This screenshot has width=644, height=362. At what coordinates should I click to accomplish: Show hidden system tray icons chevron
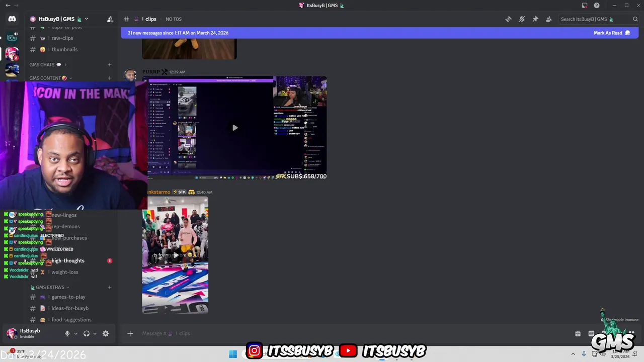(573, 354)
